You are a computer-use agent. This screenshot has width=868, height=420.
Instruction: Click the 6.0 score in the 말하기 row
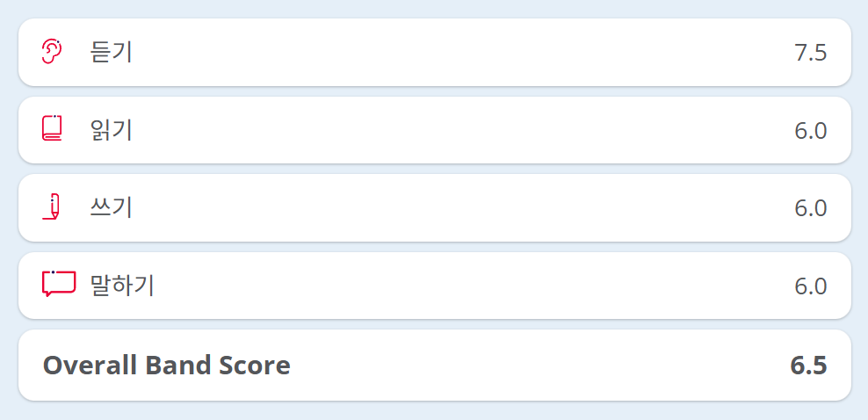coord(810,286)
